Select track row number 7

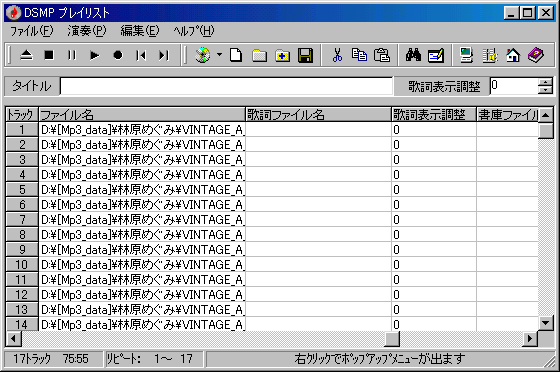pyautogui.click(x=22, y=220)
